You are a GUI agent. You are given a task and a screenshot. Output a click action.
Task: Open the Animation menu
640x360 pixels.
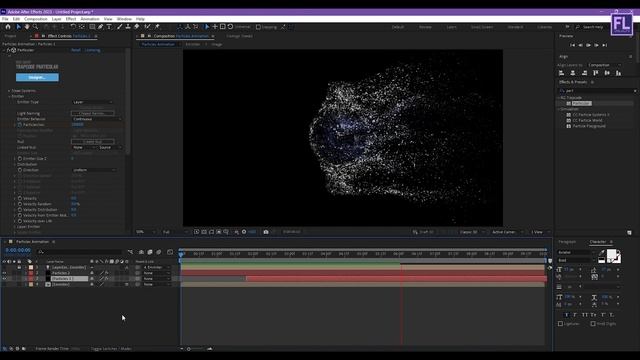tap(90, 19)
